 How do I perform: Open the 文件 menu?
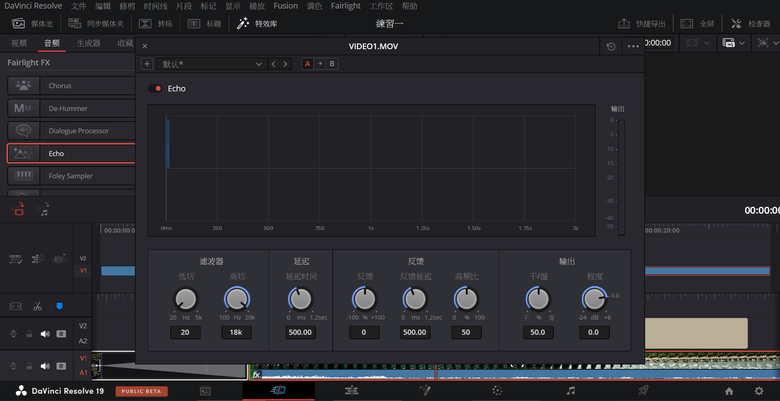(78, 6)
